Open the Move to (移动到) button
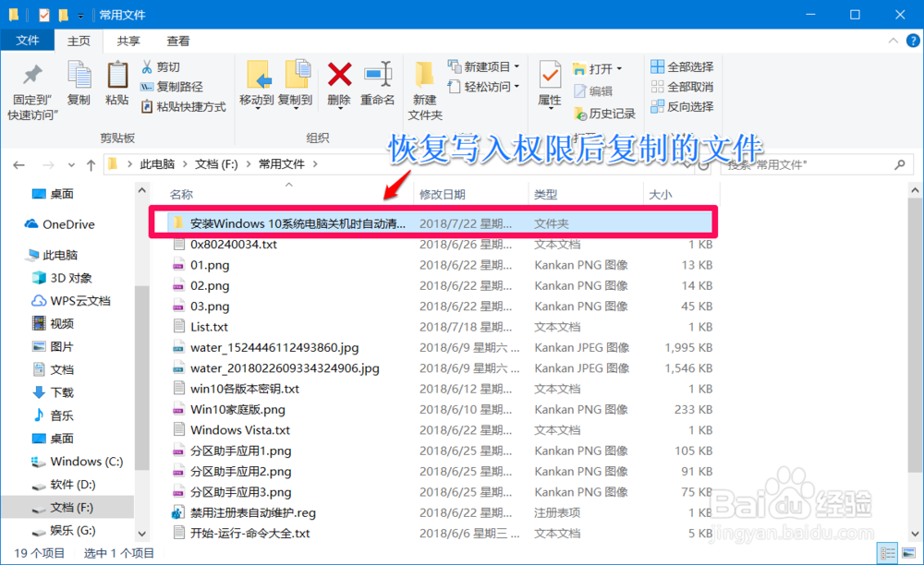The width and height of the screenshot is (924, 565). (x=257, y=85)
